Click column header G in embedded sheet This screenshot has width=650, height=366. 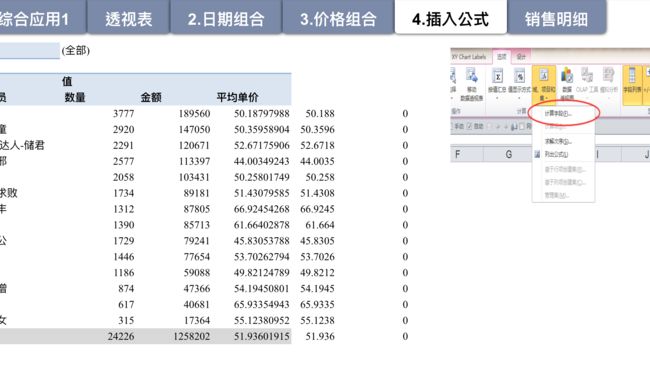click(508, 154)
